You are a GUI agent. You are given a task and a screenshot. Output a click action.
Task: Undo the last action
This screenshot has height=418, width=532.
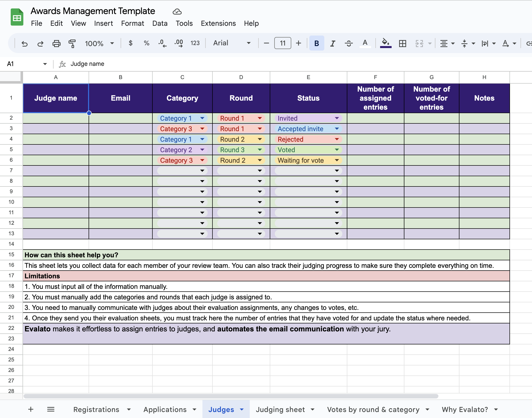pyautogui.click(x=25, y=43)
